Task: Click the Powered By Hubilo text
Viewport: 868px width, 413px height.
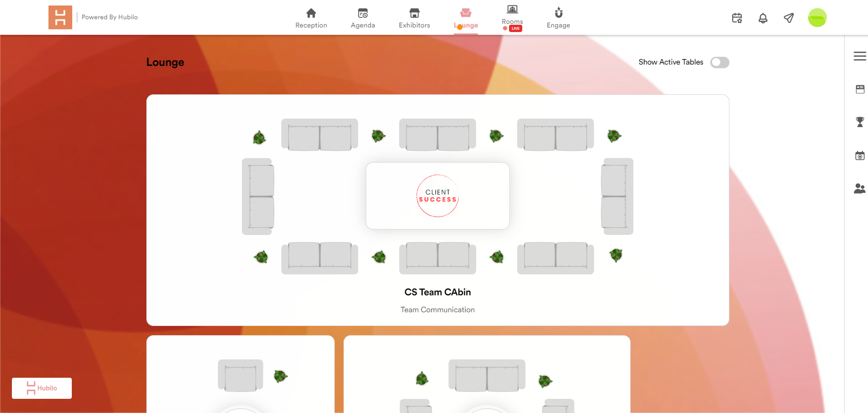Action: (110, 17)
